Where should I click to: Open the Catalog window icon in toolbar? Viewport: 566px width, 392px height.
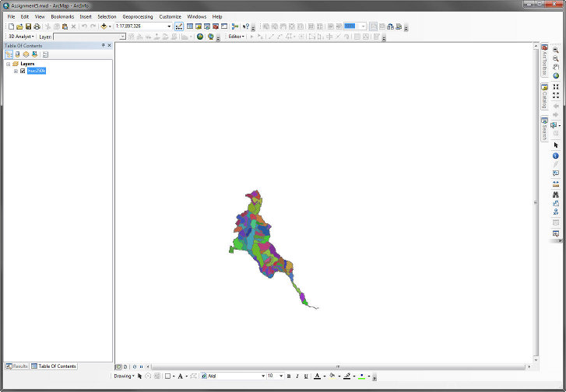click(x=199, y=26)
